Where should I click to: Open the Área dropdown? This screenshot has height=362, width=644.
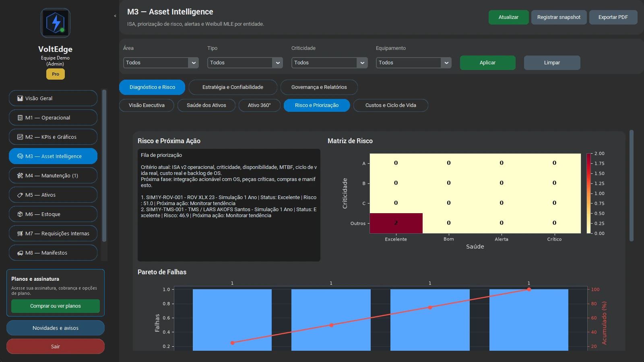[x=161, y=63]
